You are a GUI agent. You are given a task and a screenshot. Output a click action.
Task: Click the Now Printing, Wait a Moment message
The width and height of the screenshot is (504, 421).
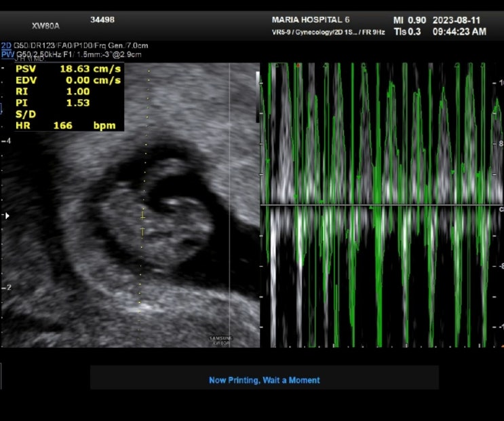pos(265,380)
